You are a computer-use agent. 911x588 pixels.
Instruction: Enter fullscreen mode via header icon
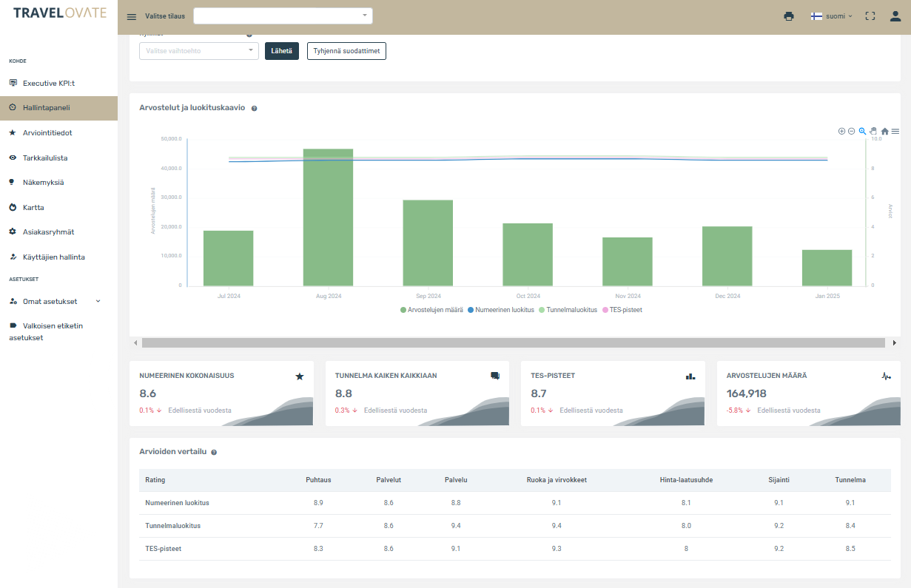click(x=870, y=16)
